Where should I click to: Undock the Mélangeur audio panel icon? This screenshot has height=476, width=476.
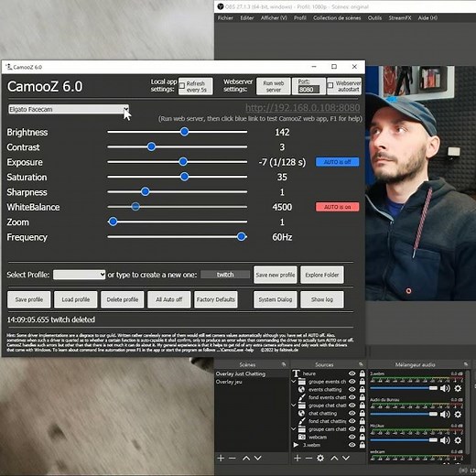(x=466, y=364)
